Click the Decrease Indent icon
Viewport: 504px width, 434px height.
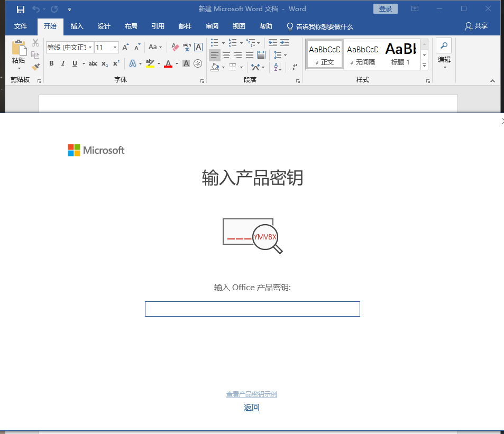coord(273,43)
